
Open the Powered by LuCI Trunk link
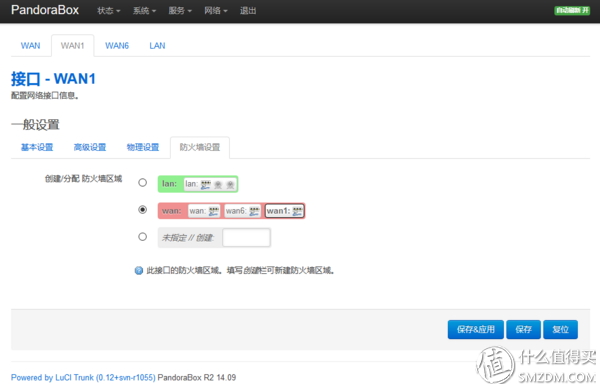pyautogui.click(x=83, y=378)
